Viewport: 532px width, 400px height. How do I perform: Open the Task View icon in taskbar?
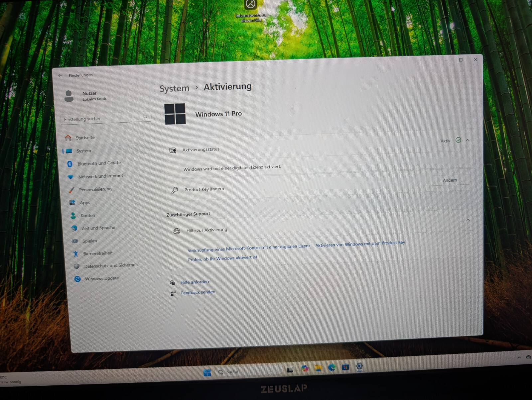(x=290, y=369)
